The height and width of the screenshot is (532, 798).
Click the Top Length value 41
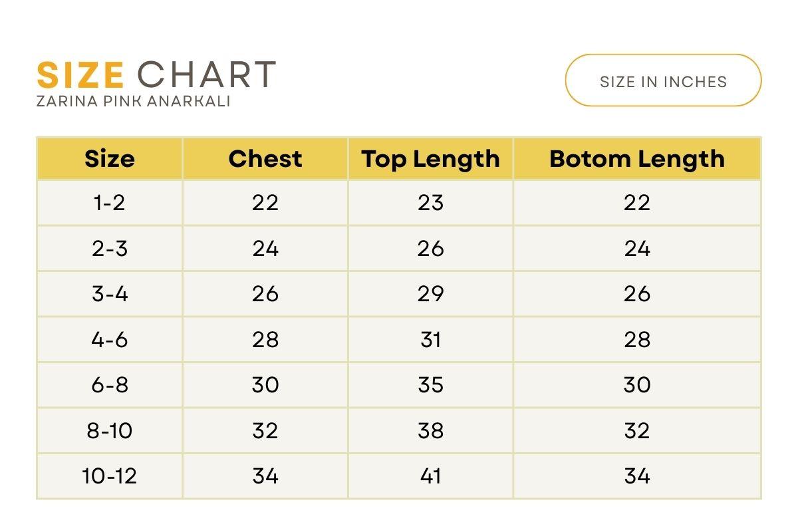pyautogui.click(x=430, y=476)
